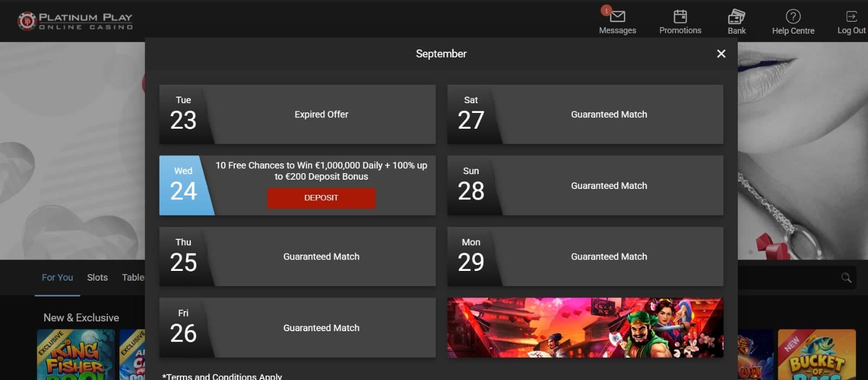Open the Thu 25 Guaranteed Match card
The height and width of the screenshot is (380, 868).
(297, 257)
